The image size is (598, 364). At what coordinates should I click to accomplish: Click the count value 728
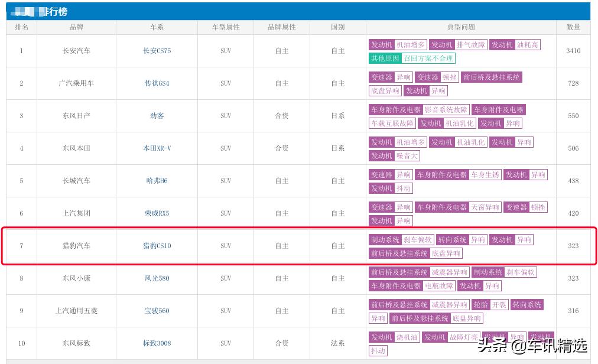click(x=573, y=83)
